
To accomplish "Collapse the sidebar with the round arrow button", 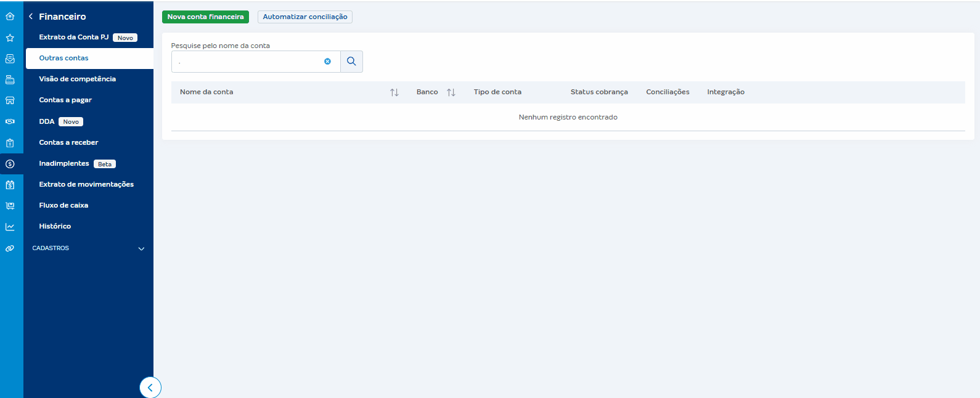I will tap(150, 388).
